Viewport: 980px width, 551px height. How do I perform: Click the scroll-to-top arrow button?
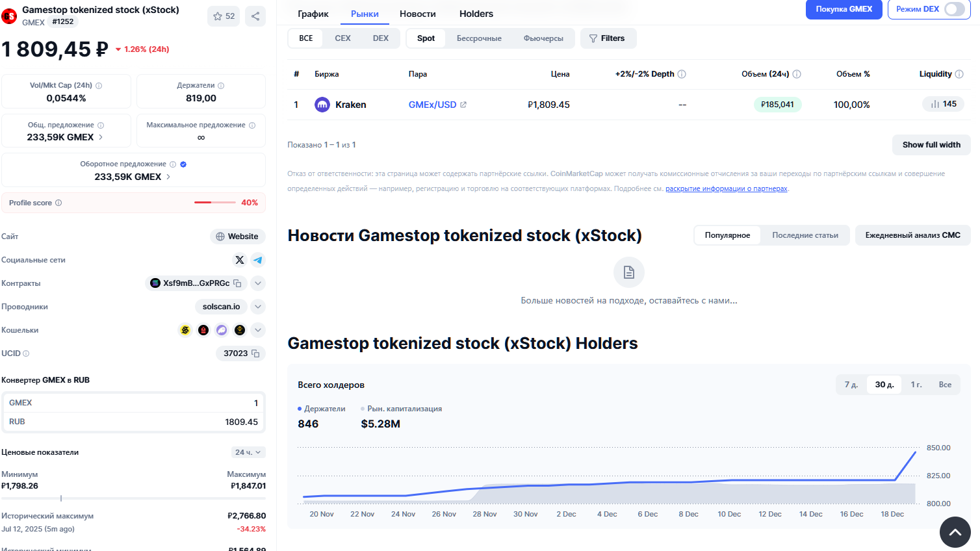click(955, 532)
